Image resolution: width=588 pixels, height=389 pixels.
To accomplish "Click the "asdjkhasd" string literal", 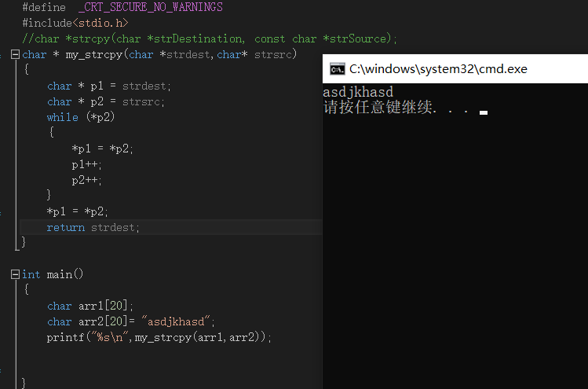I will (x=176, y=321).
